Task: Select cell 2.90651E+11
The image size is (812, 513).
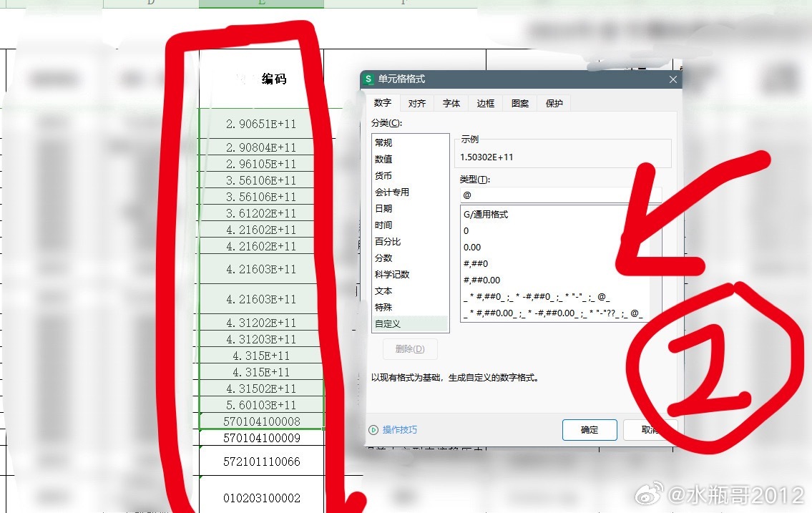Action: [x=262, y=124]
